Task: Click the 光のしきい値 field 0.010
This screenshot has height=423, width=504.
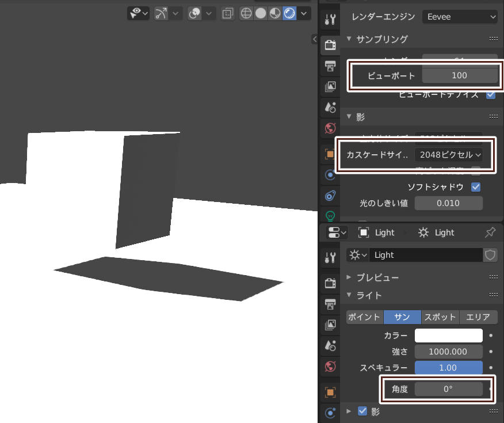Action: (448, 203)
